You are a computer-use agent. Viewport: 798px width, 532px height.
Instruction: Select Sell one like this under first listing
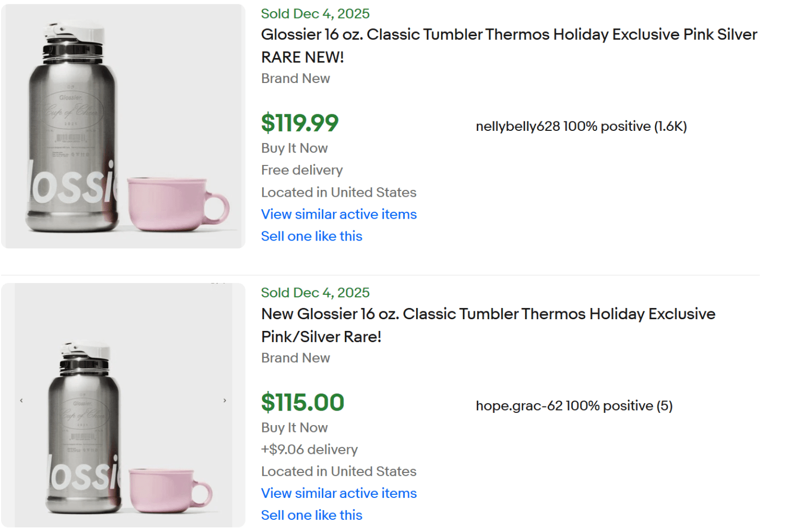click(311, 236)
